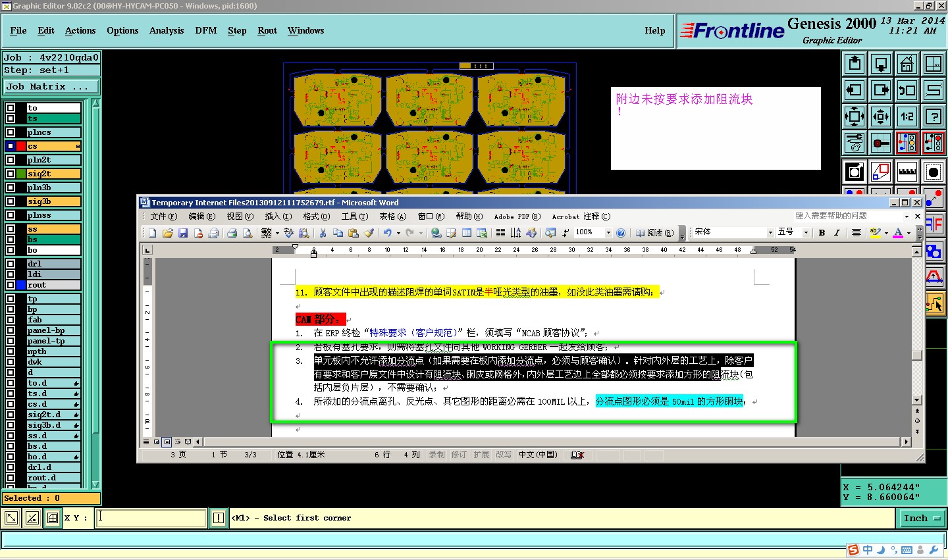
Task: Toggle the checkbox for layer 'cs'
Action: tap(11, 146)
